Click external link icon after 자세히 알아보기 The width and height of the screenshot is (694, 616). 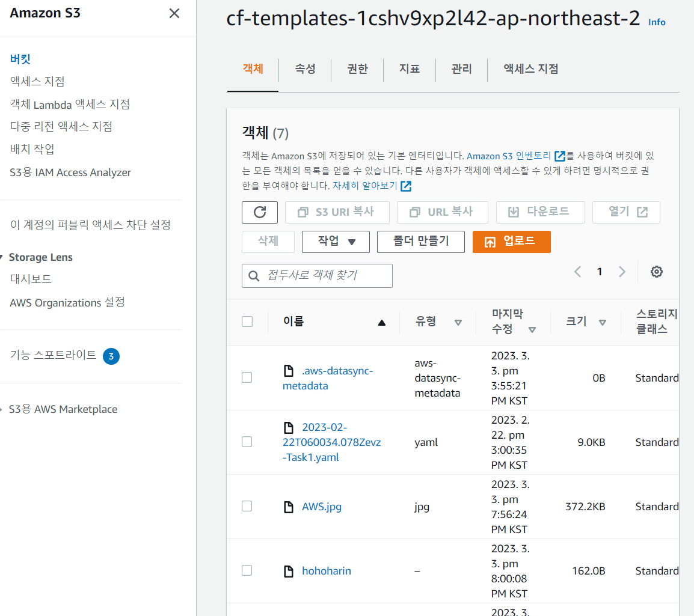[406, 186]
